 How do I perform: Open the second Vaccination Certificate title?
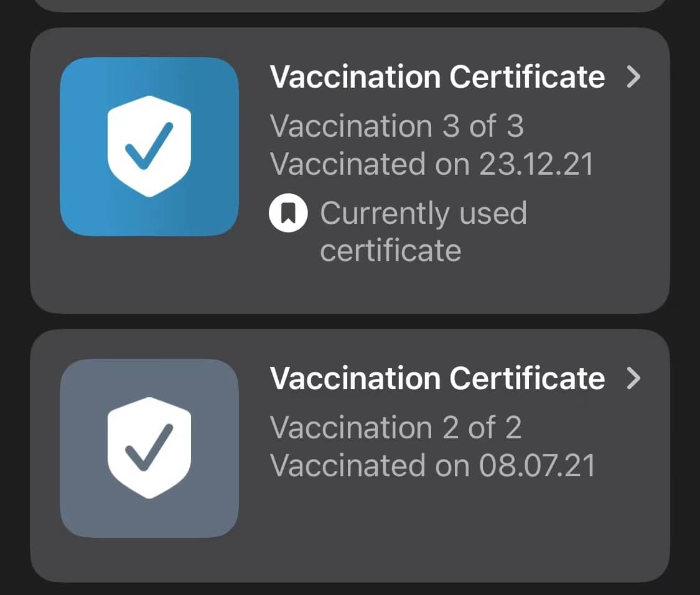pyautogui.click(x=437, y=378)
